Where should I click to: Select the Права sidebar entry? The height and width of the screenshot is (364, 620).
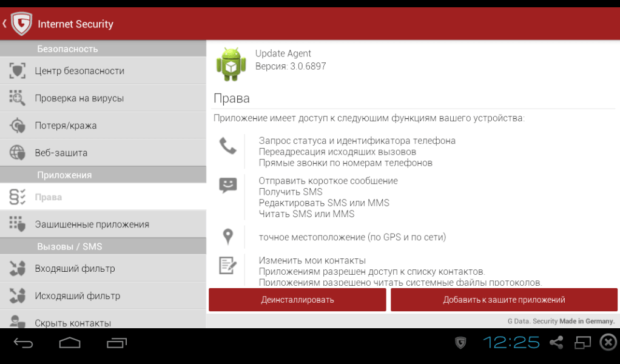point(49,197)
